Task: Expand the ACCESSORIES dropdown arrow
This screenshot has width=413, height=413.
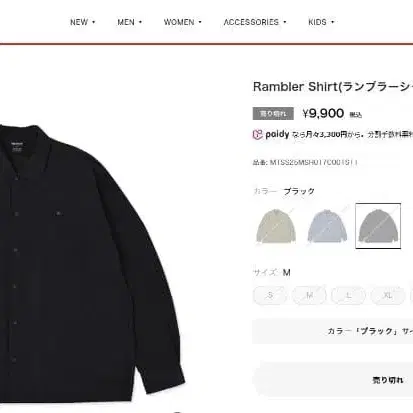Action: (x=285, y=22)
